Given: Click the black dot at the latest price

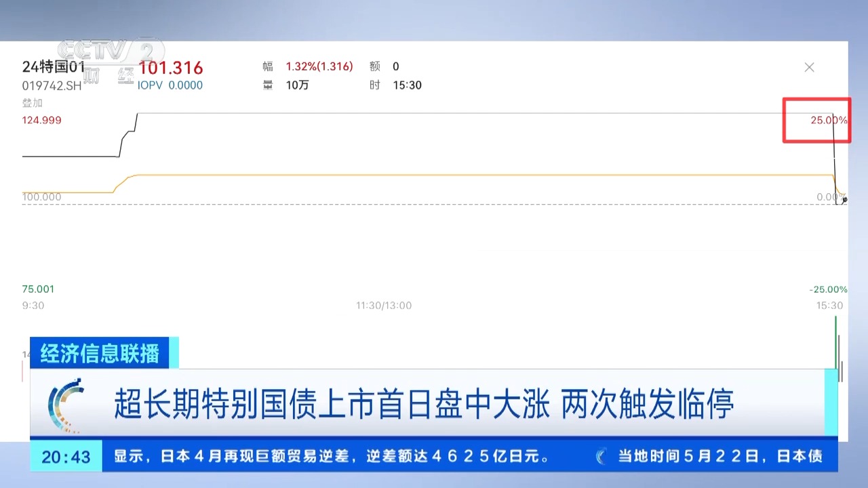Looking at the screenshot, I should [844, 199].
